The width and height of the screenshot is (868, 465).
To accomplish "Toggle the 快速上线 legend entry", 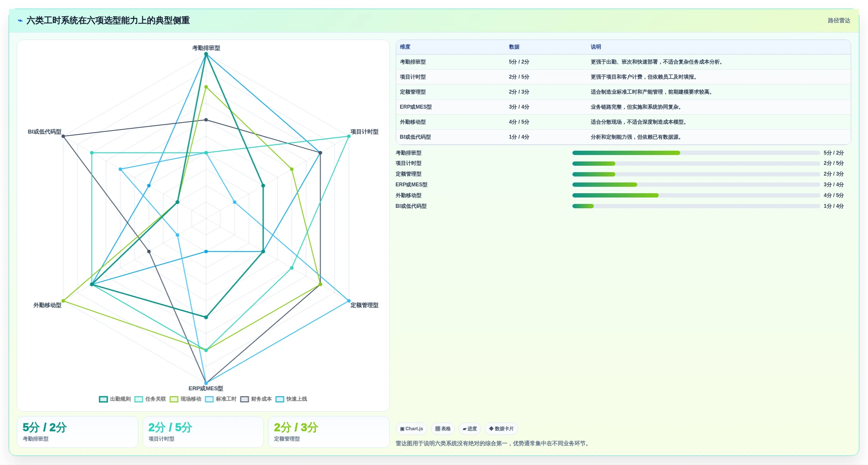I will coord(291,399).
